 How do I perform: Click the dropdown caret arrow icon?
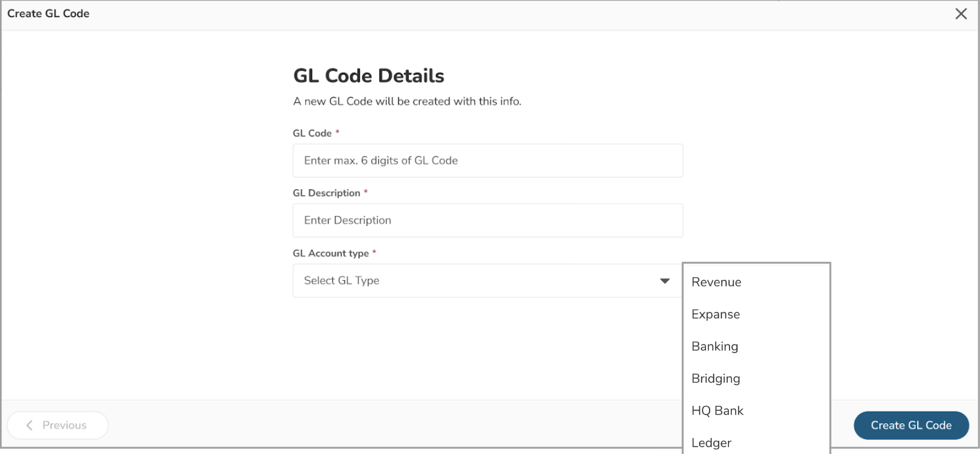[665, 281]
